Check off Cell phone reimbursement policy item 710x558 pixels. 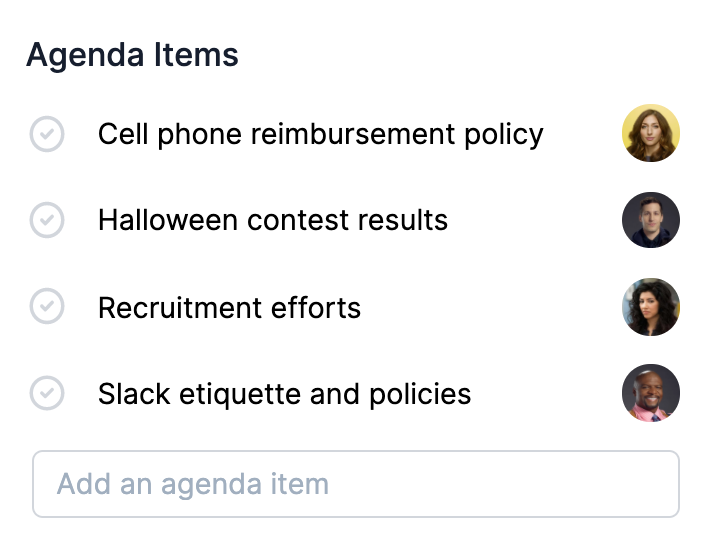pos(47,134)
